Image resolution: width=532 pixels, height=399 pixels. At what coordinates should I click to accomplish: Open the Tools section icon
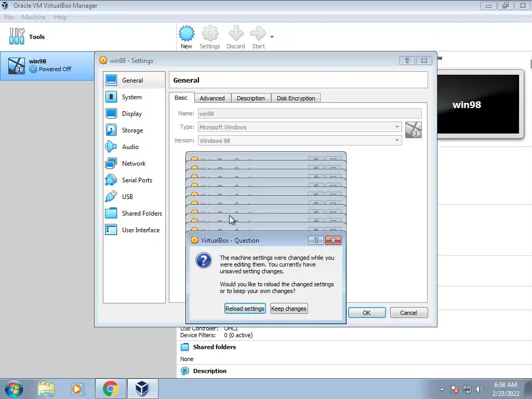(x=17, y=36)
